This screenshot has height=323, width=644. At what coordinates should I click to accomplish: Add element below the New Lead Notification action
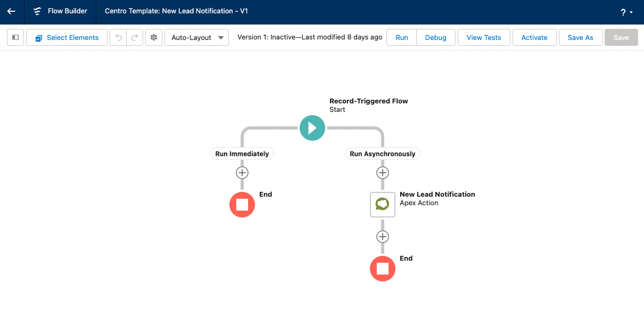382,236
